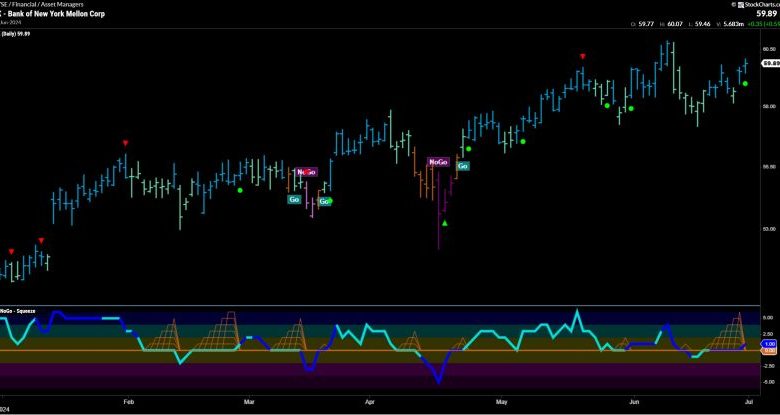Viewport: 780px width, 415px height.
Task: Click the volume value 5.683m
Action: click(x=734, y=23)
